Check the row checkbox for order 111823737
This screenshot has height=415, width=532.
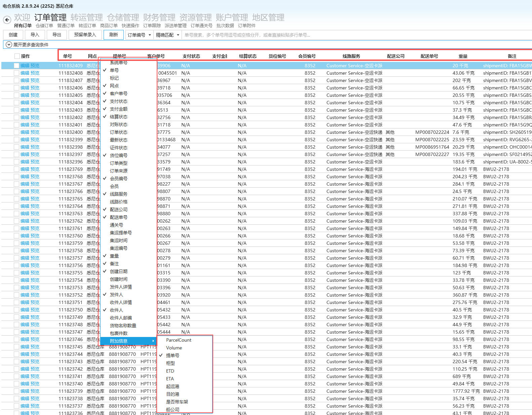16,406
